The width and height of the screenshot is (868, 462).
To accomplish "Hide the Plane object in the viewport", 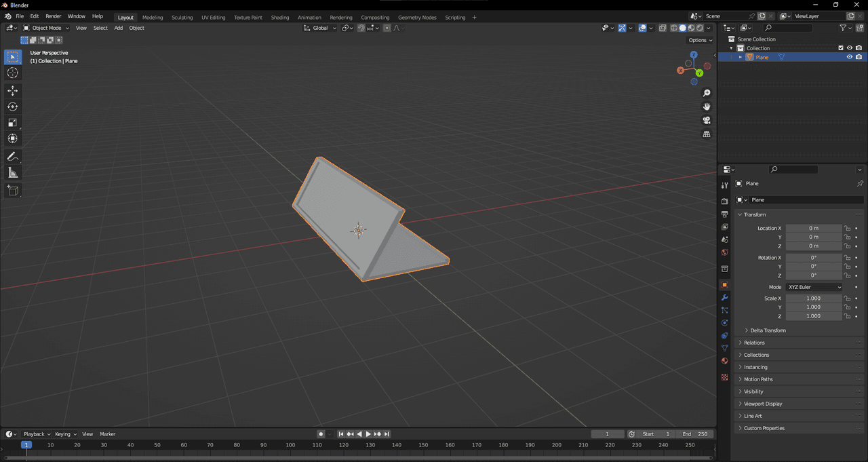I will [x=849, y=57].
